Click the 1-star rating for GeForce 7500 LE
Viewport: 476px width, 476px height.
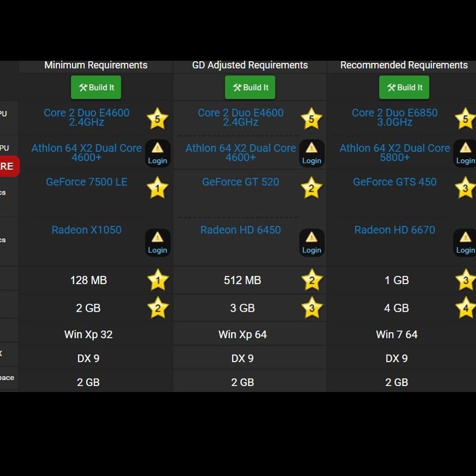tap(157, 188)
